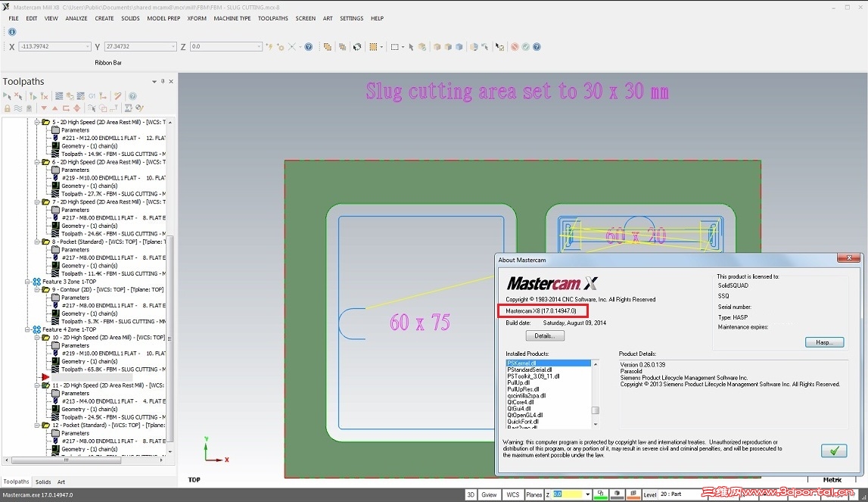This screenshot has height=502, width=868.
Task: Click the red down-arrow move icon in Toolpaths toolbar
Action: pos(44,108)
